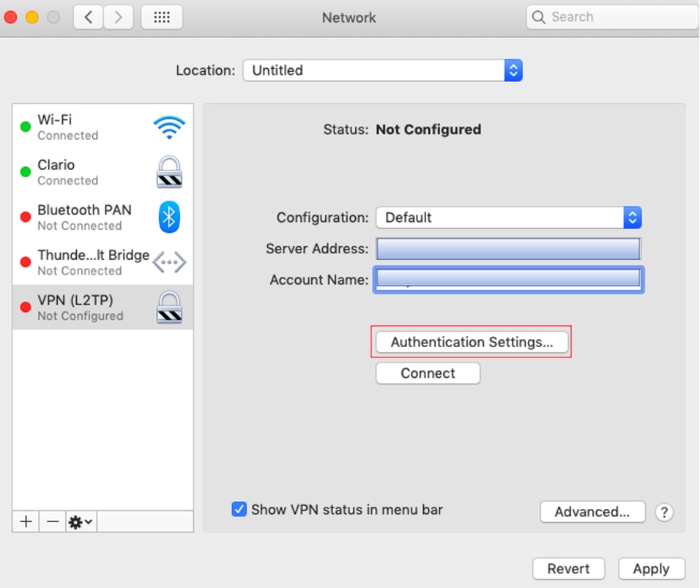Viewport: 700px width, 588px height.
Task: Click the green status dot for Wi-Fi
Action: (x=26, y=127)
